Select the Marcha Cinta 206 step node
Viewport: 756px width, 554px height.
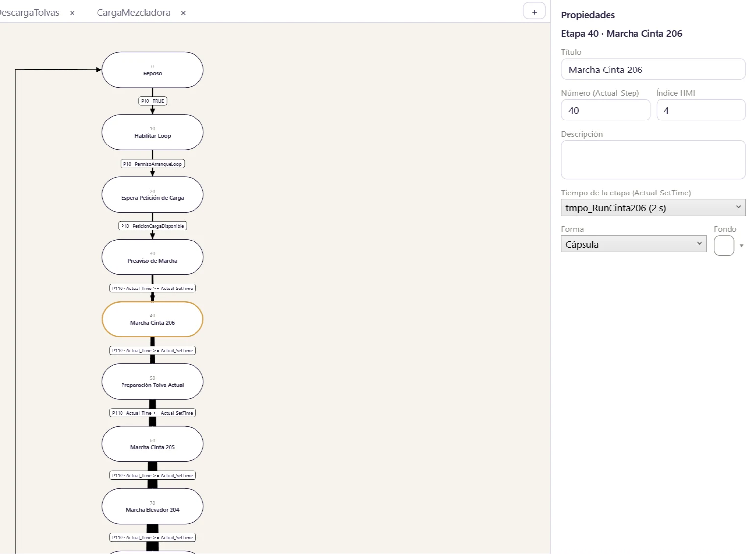point(152,319)
